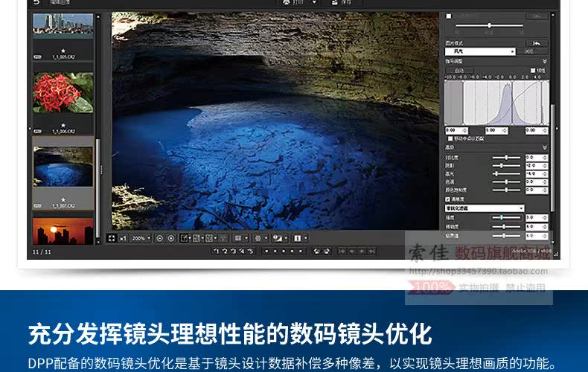Zoom out with the minus magnifier icon
This screenshot has height=372, width=588.
159,238
